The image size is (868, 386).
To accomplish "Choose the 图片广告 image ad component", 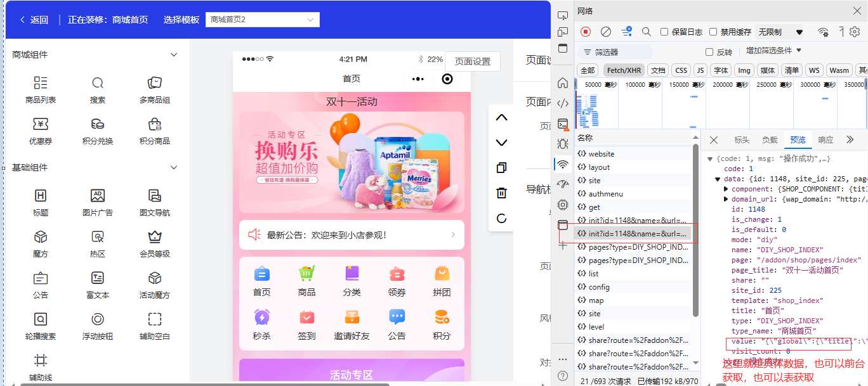I will (x=98, y=196).
